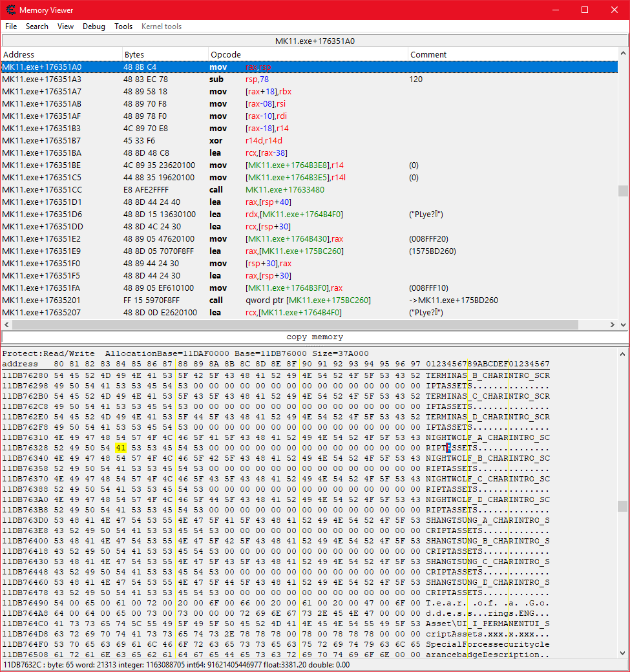Select the instruction at MK11.exe+176351B3
630x672 pixels.
(x=310, y=128)
